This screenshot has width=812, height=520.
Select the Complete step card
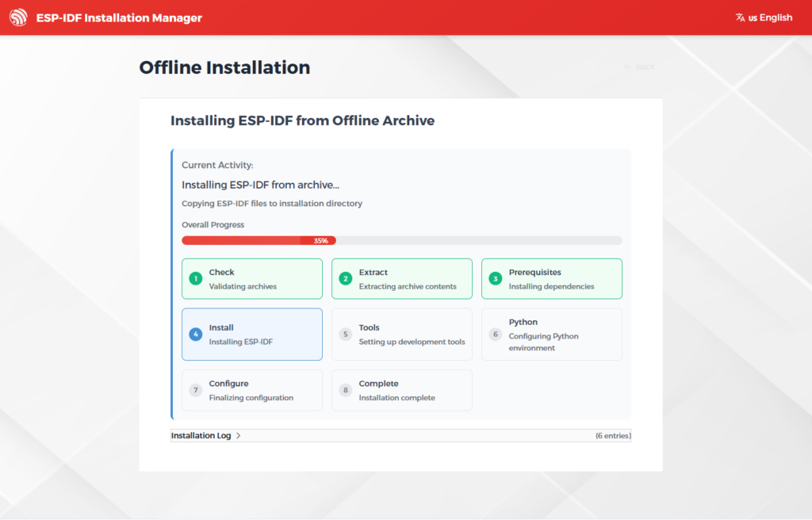(402, 390)
